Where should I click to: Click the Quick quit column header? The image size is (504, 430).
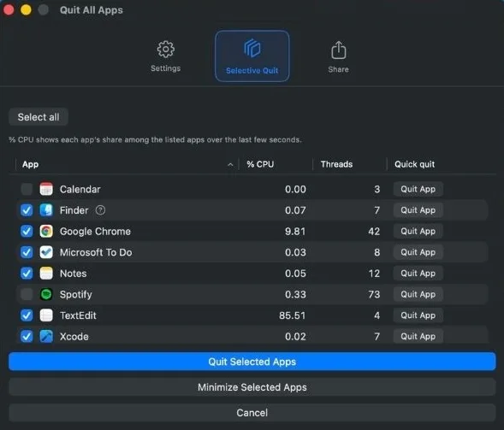point(415,164)
